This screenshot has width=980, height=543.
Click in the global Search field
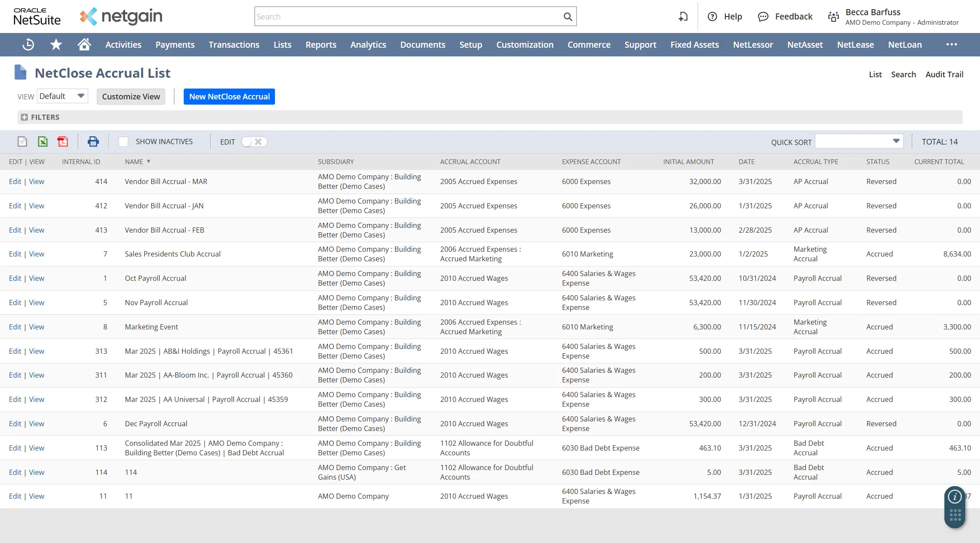[x=407, y=16]
